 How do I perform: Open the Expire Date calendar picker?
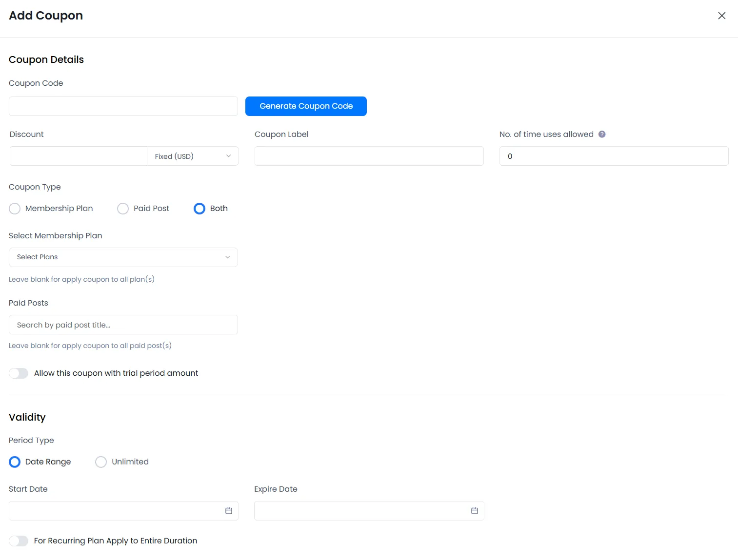point(474,510)
